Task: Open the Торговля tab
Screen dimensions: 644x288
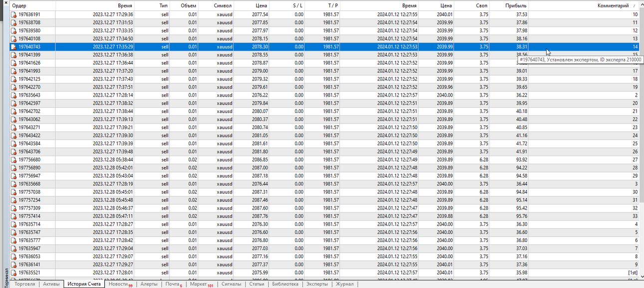Action: pos(25,284)
